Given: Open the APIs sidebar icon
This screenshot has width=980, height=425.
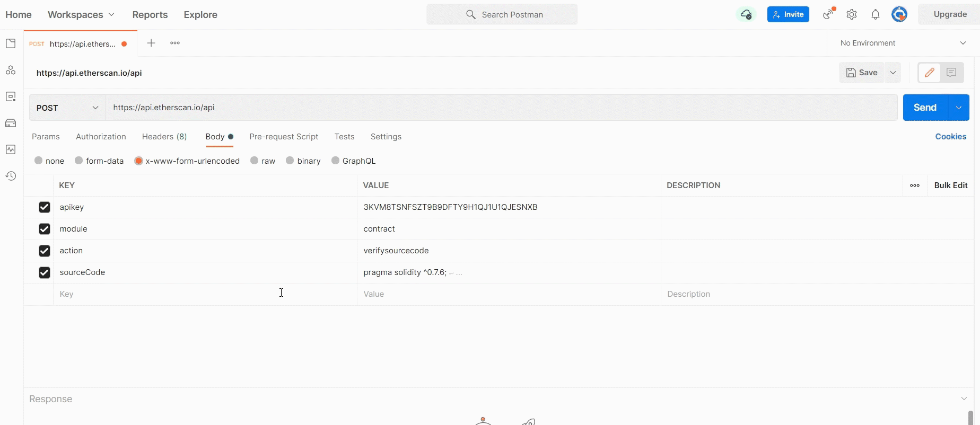Looking at the screenshot, I should coord(11,70).
